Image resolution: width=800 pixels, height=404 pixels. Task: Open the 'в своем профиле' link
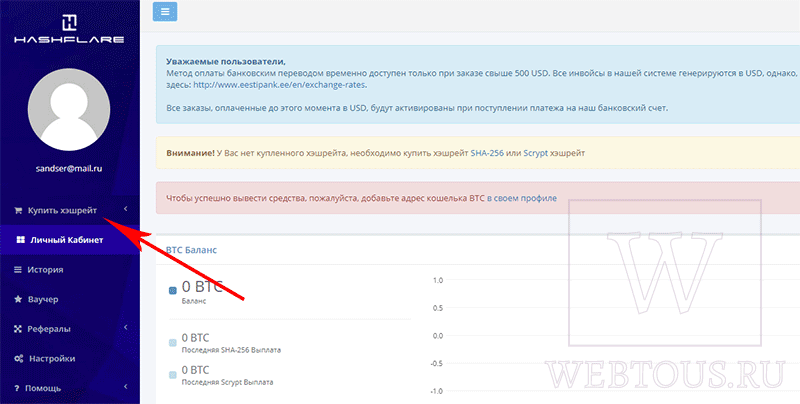(x=521, y=198)
